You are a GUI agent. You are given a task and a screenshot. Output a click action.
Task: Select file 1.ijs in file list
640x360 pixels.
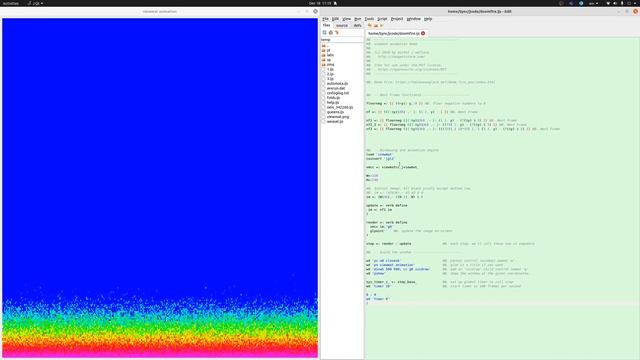328,69
